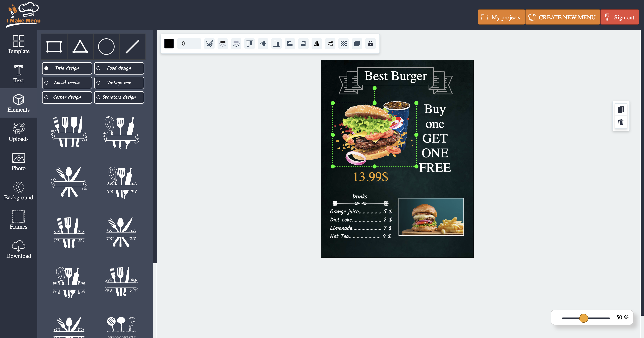
Task: Open the Frames sidebar tab
Action: click(18, 220)
